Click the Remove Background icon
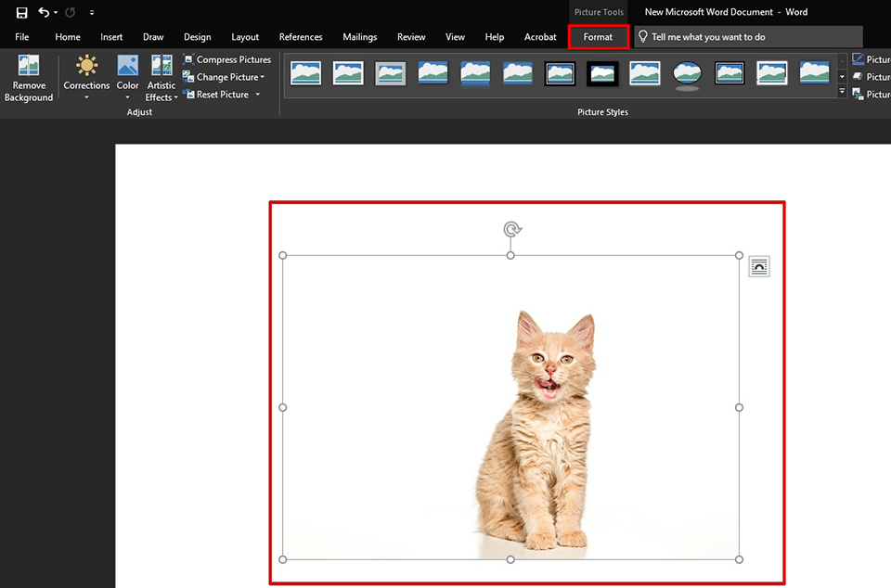The height and width of the screenshot is (588, 891). 28,67
